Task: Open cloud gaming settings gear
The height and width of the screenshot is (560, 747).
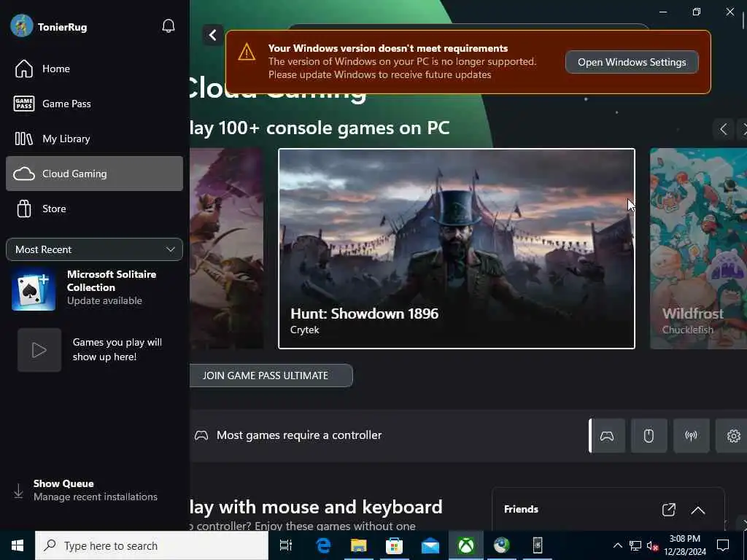Action: [x=732, y=436]
